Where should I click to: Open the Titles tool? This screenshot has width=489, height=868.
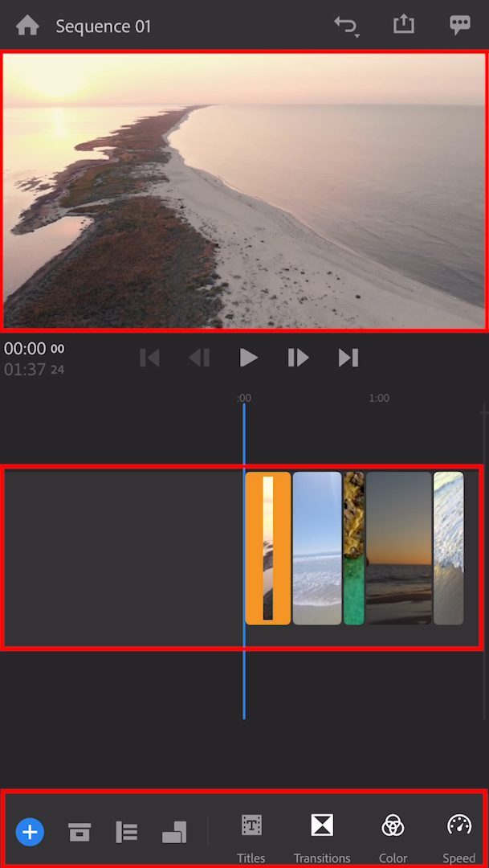click(251, 837)
